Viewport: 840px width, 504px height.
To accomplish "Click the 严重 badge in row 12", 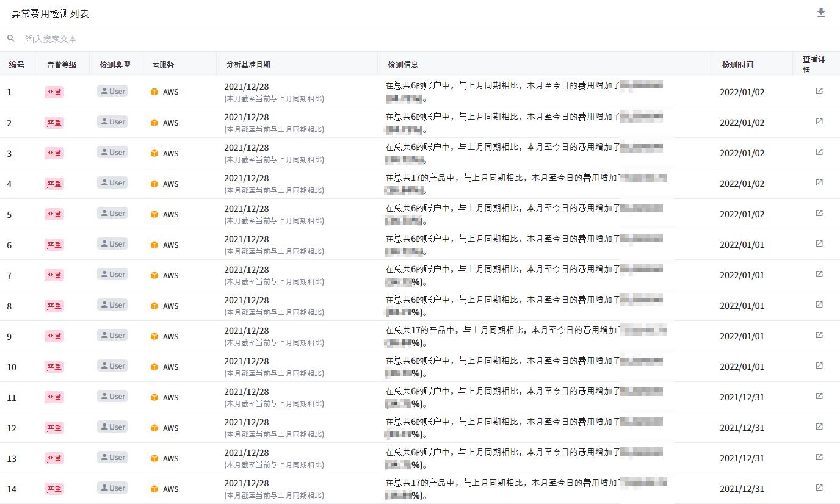I will (x=54, y=428).
